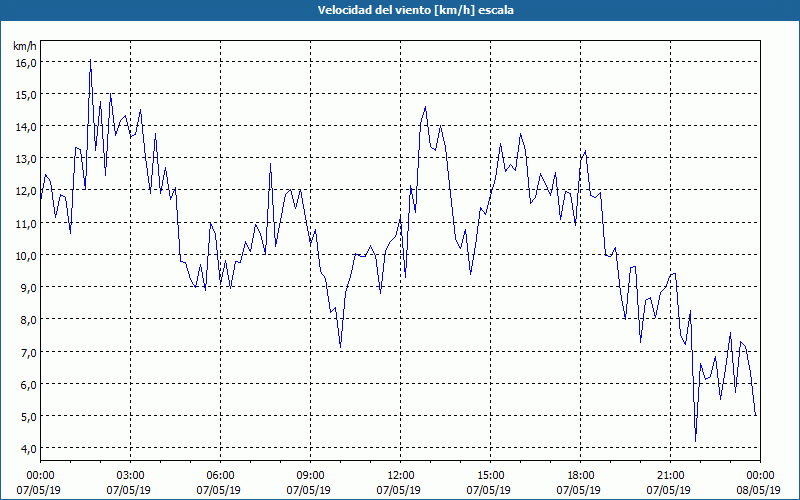Select the 8,0 y-axis label
The height and width of the screenshot is (500, 800).
(x=29, y=320)
